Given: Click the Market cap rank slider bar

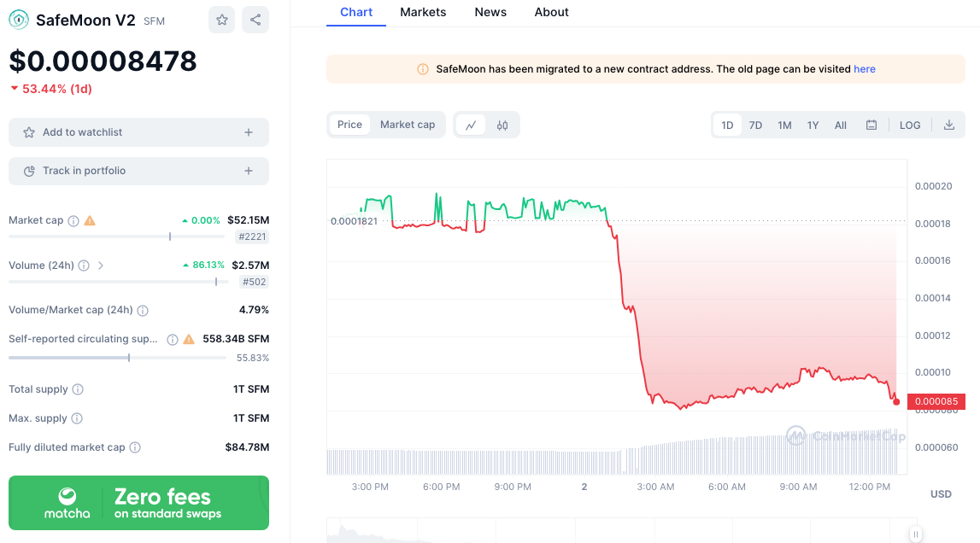Looking at the screenshot, I should (x=116, y=236).
